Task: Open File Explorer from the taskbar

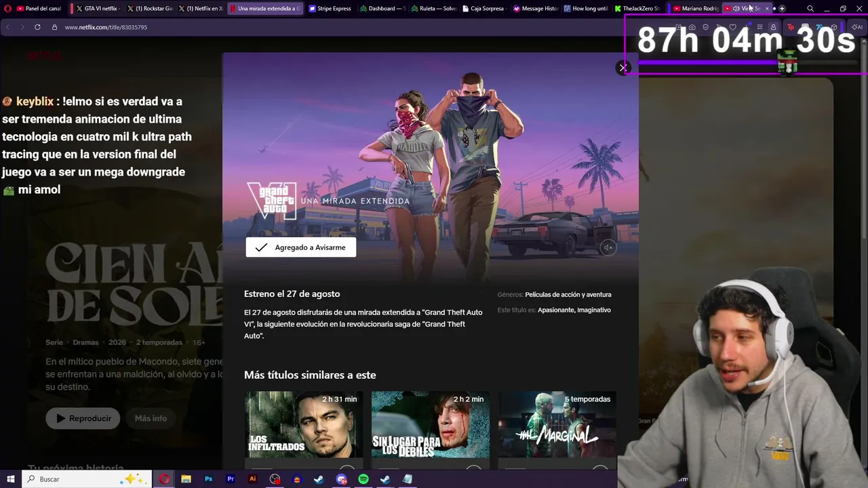Action: (186, 479)
